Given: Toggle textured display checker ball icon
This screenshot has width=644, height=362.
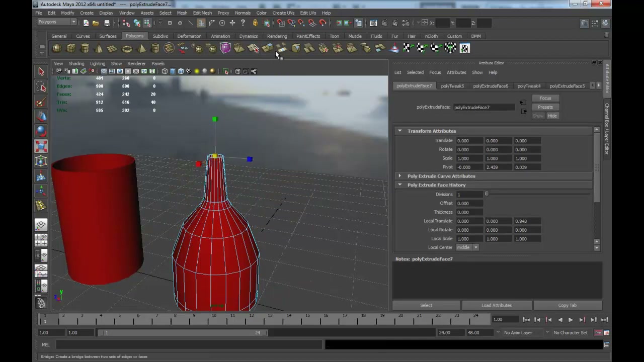Looking at the screenshot, I should click(x=188, y=71).
